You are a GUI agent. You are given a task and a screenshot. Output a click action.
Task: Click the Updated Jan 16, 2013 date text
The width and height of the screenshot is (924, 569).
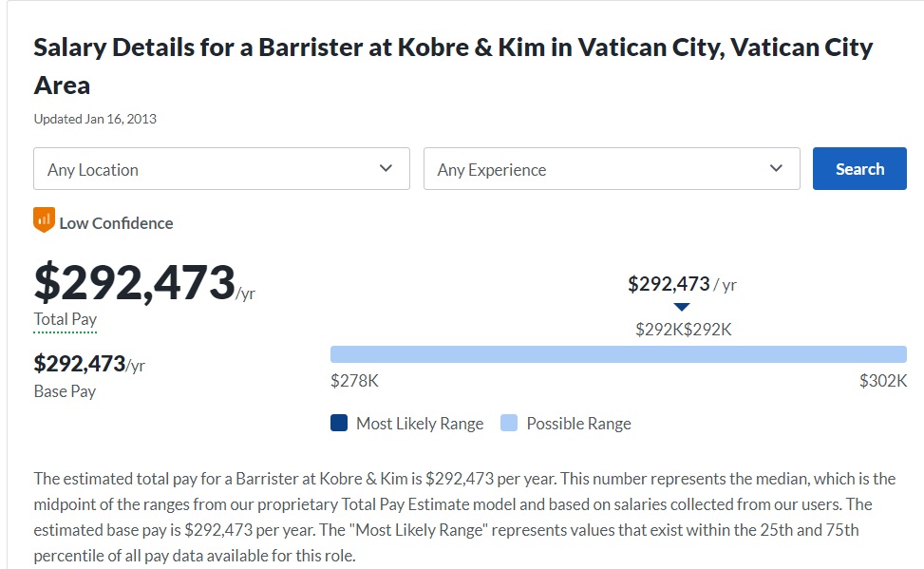coord(95,119)
